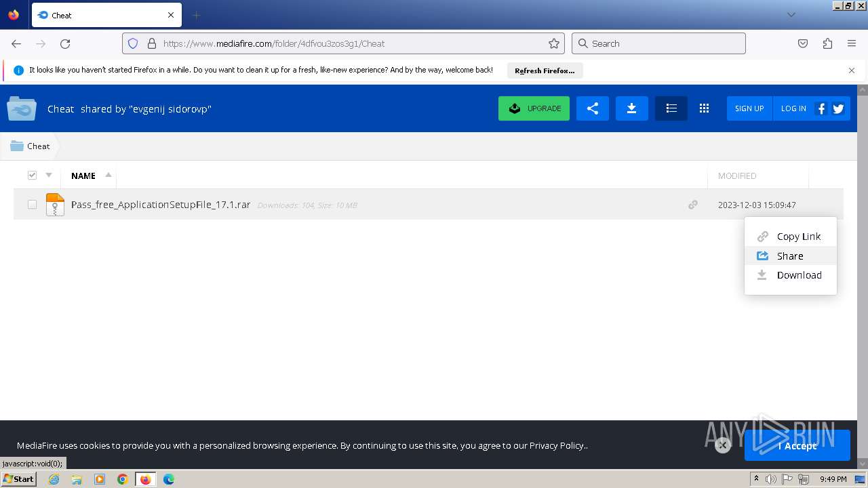This screenshot has width=868, height=488.
Task: Open Pass_free_ApplicationSetupFile_17.1.rar file name
Action: [x=161, y=205]
